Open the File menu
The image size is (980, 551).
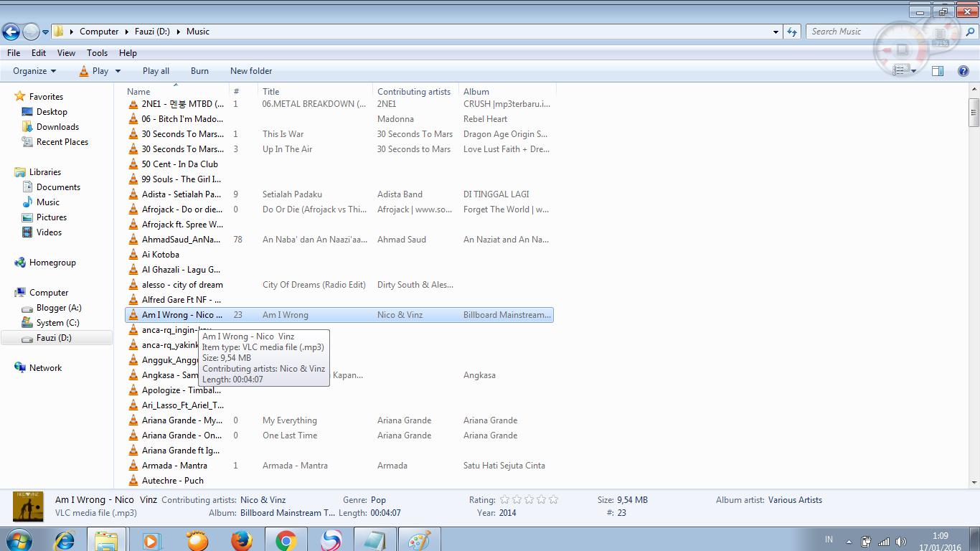point(14,53)
